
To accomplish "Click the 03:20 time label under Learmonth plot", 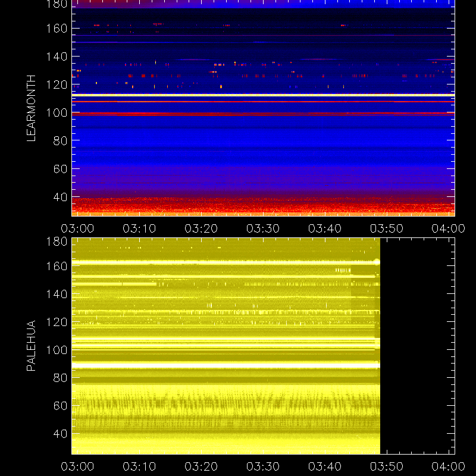I will [201, 228].
